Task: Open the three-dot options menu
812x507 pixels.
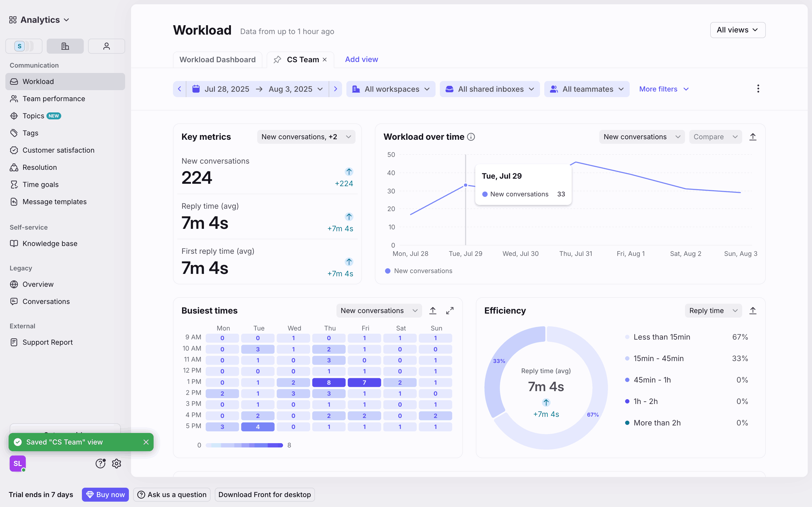Action: click(758, 89)
